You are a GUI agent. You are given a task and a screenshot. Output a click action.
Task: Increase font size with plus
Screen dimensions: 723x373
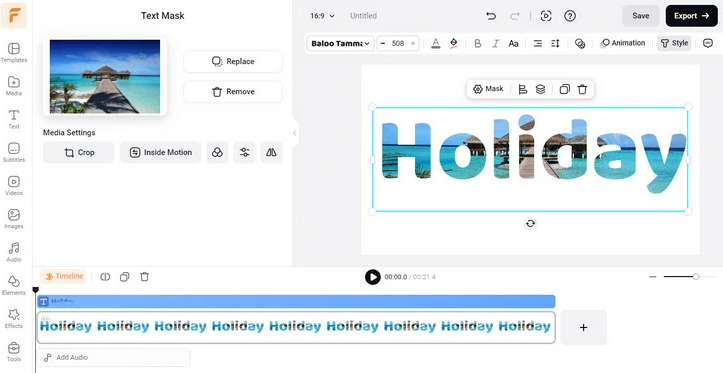(413, 43)
